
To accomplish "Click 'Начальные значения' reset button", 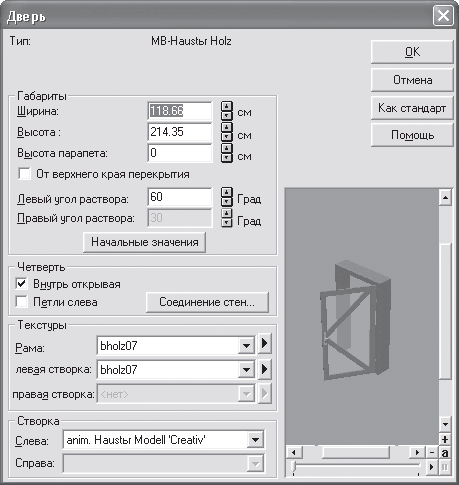I will click(144, 242).
